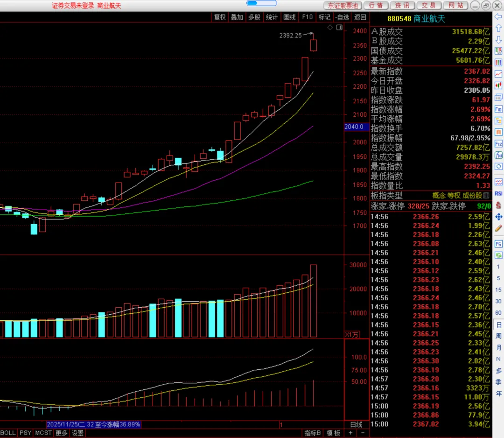Open the colored grid table icon
Viewport: 504px width, 438px height.
(498, 63)
